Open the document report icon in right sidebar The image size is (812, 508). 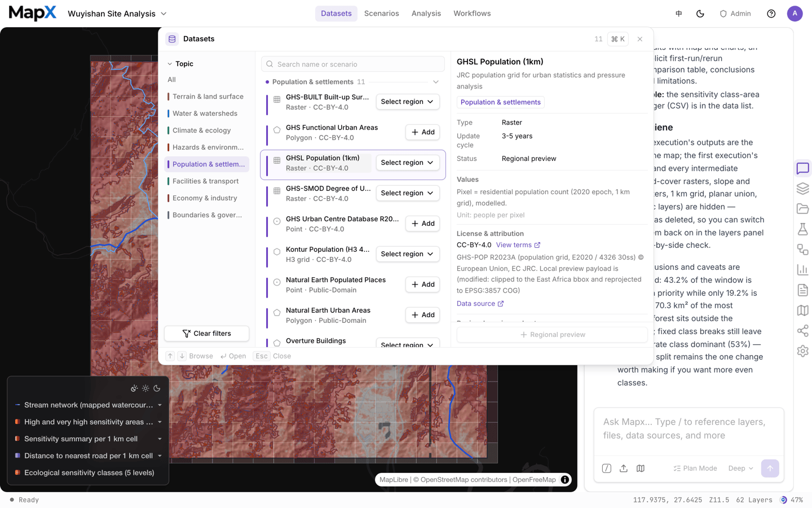803,290
